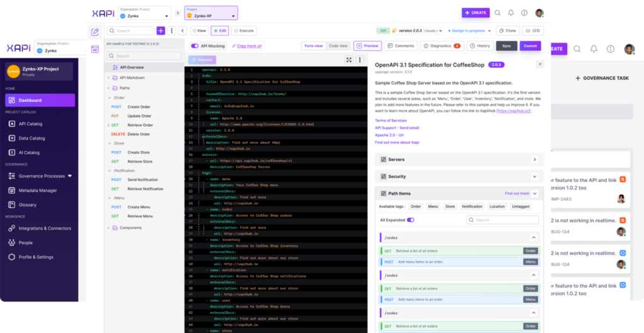Open the History view
The image size is (644, 333).
[479, 46]
